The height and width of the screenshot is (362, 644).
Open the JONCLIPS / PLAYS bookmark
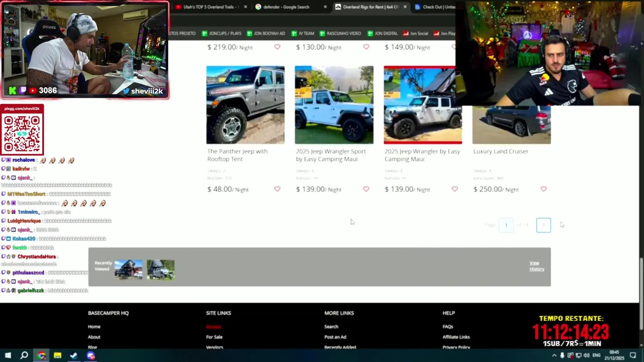221,33
